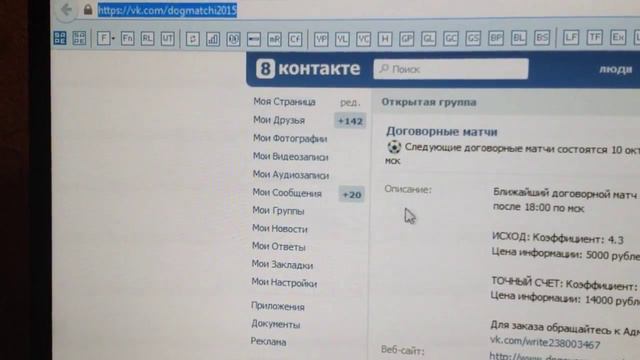
Task: Click the VL toolbar button
Action: [342, 39]
